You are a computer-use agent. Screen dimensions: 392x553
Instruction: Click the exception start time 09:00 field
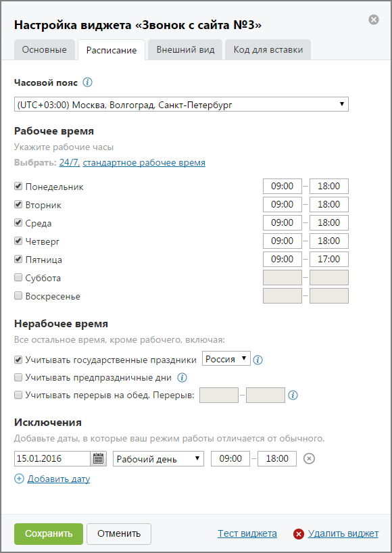pos(230,458)
